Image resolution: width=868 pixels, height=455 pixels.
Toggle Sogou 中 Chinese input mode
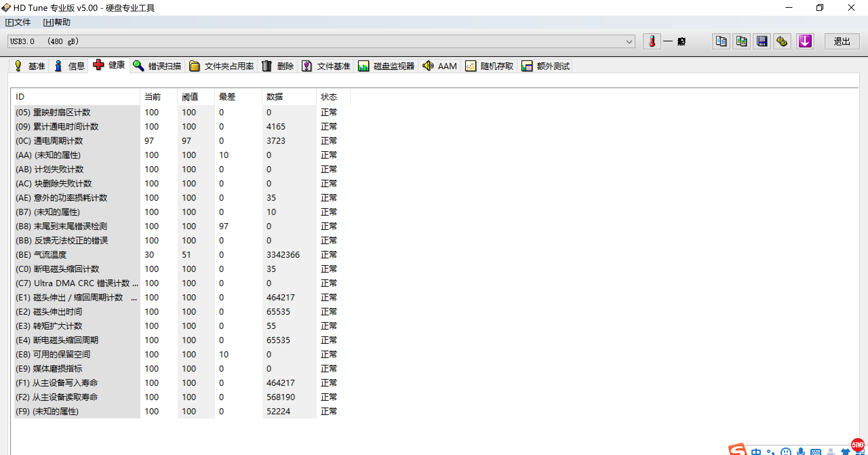pos(756,452)
